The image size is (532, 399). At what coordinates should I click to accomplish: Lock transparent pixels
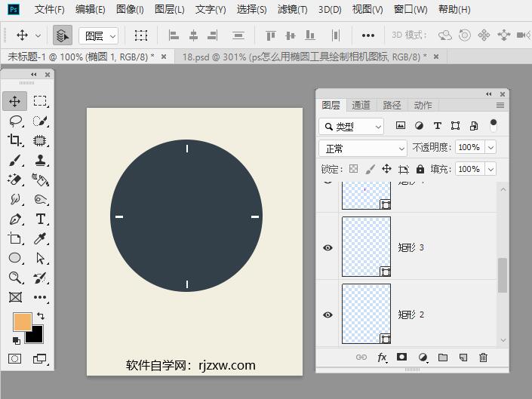click(354, 168)
